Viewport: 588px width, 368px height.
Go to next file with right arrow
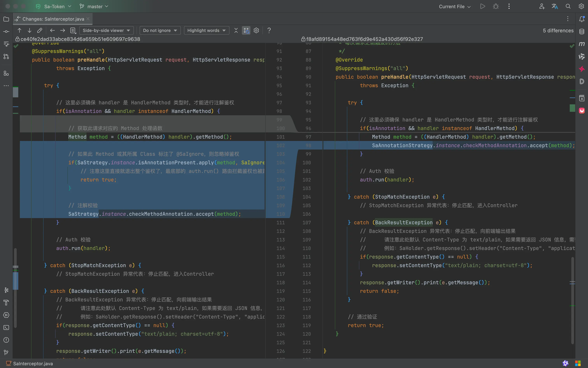click(x=62, y=30)
